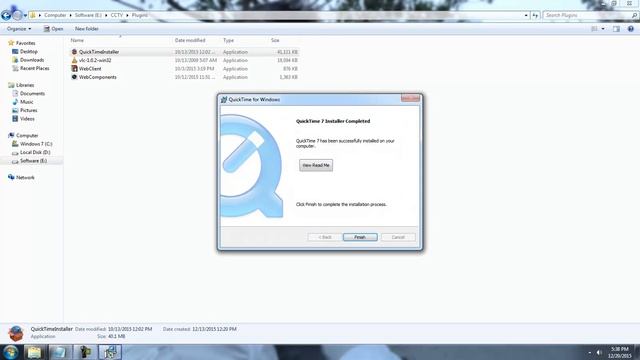
Task: Click New folder in the toolbar
Action: tap(87, 29)
